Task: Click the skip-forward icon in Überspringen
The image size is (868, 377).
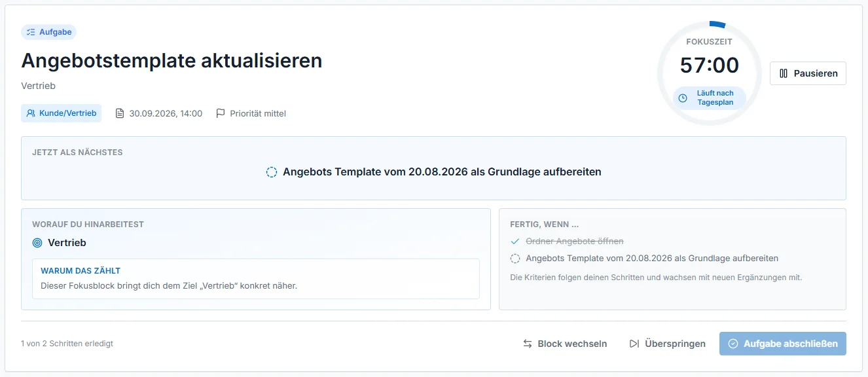Action: pyautogui.click(x=634, y=344)
